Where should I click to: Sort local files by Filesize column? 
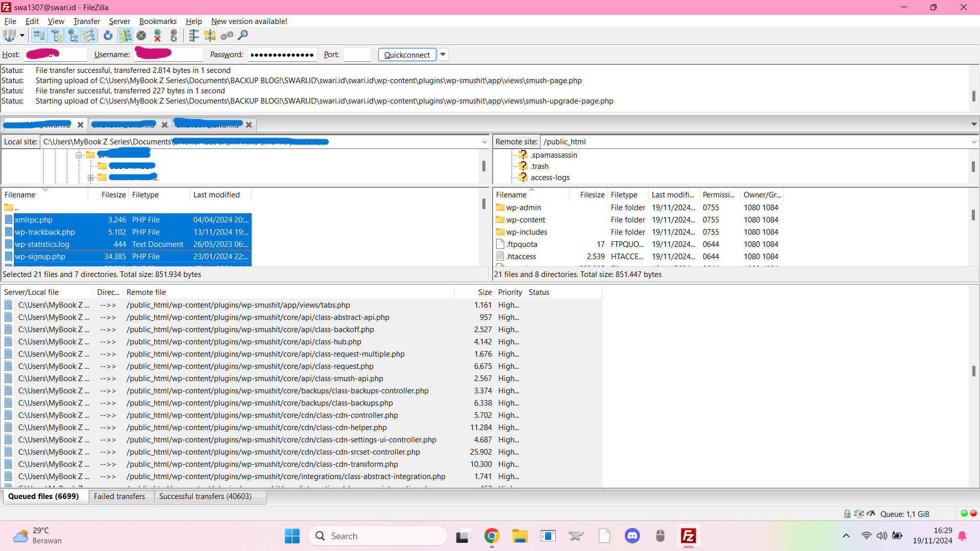pos(113,195)
